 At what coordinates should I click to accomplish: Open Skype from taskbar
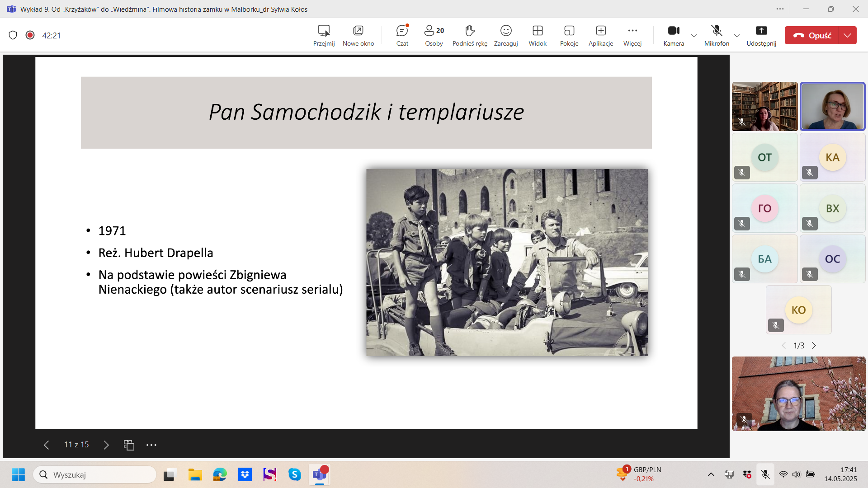[x=295, y=474]
